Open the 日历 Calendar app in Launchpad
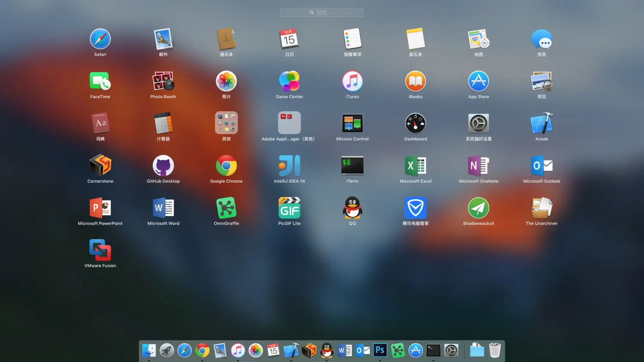 289,39
